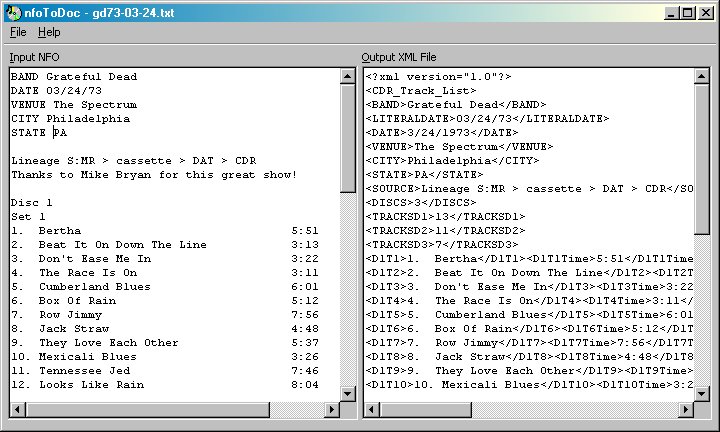Click the 'CITY Philadelphia' input line
This screenshot has width=720, height=432.
coord(70,119)
